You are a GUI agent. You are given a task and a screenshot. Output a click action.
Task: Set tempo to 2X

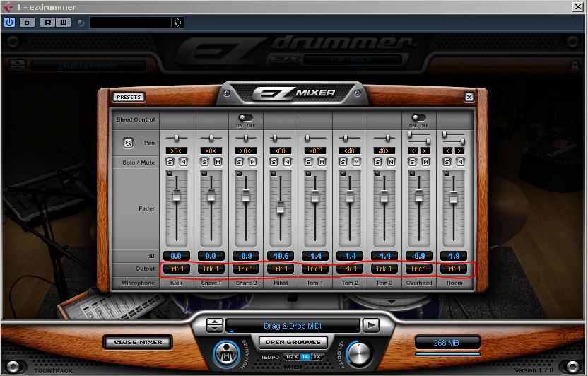(317, 356)
